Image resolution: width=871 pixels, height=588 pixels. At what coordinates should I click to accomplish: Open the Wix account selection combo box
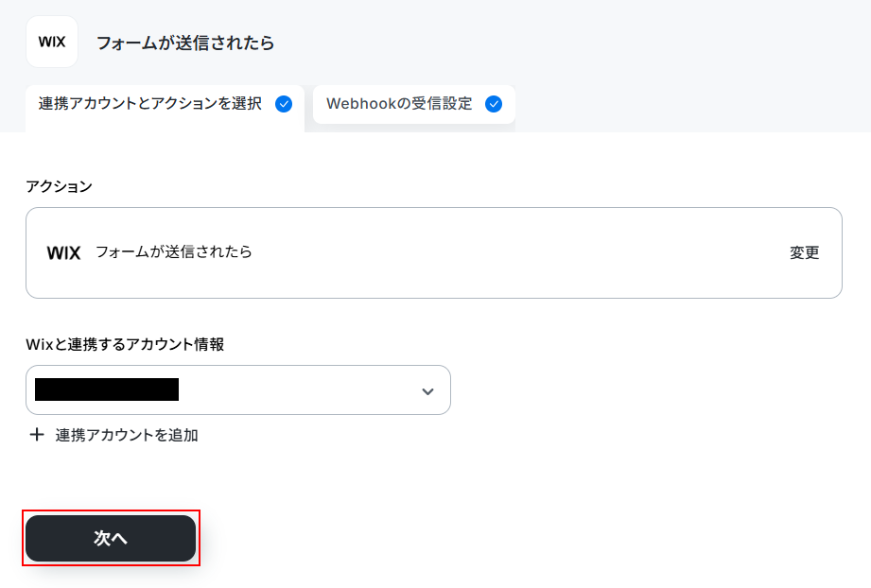(x=237, y=389)
